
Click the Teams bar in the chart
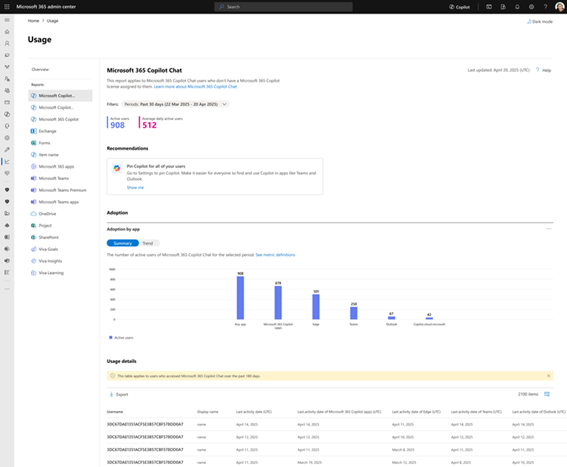[354, 313]
